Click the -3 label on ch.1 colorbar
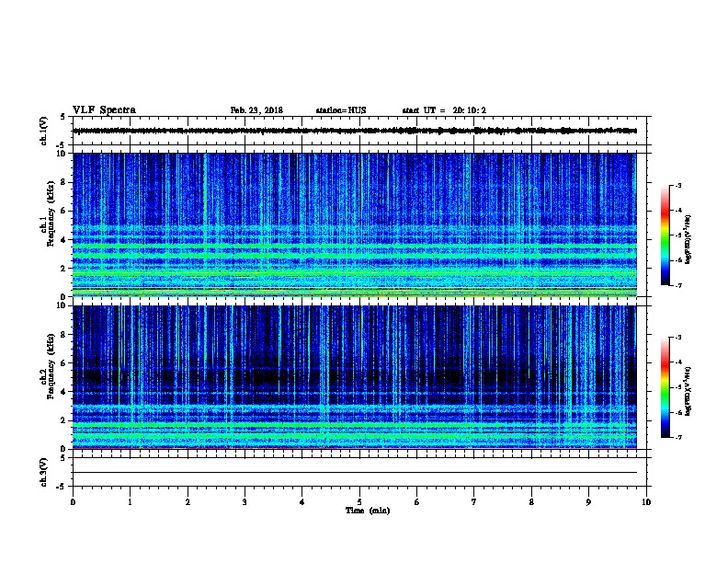 678,185
